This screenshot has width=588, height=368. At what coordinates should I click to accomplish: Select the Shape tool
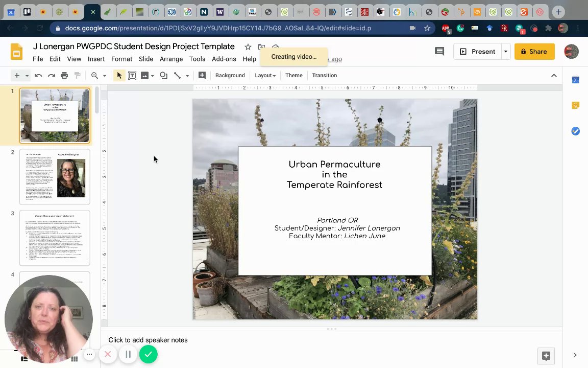tap(163, 76)
